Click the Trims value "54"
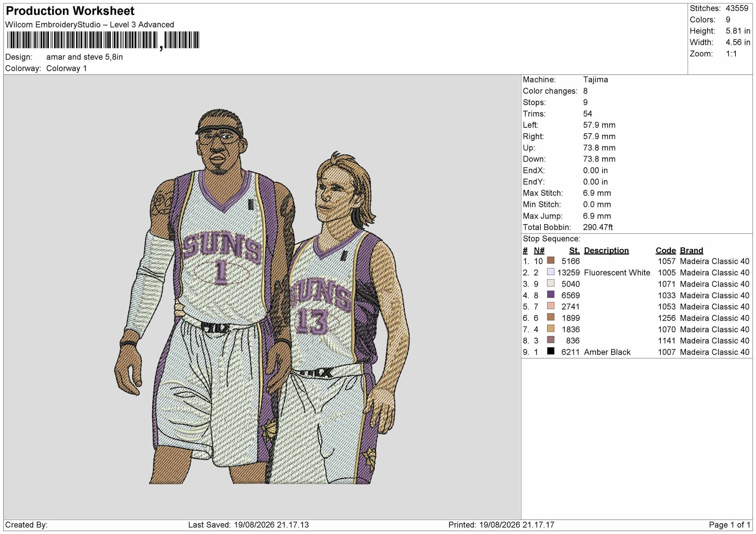The height and width of the screenshot is (534, 756). click(587, 114)
